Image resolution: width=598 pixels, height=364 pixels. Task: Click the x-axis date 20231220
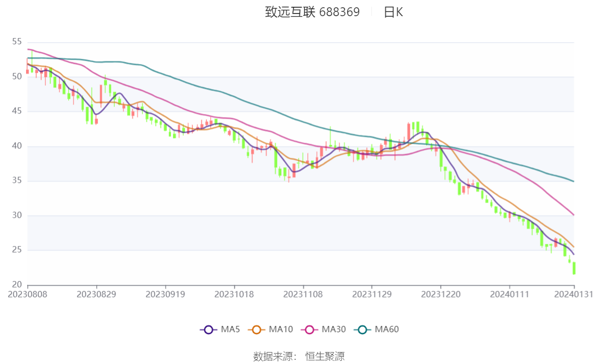[441, 295]
